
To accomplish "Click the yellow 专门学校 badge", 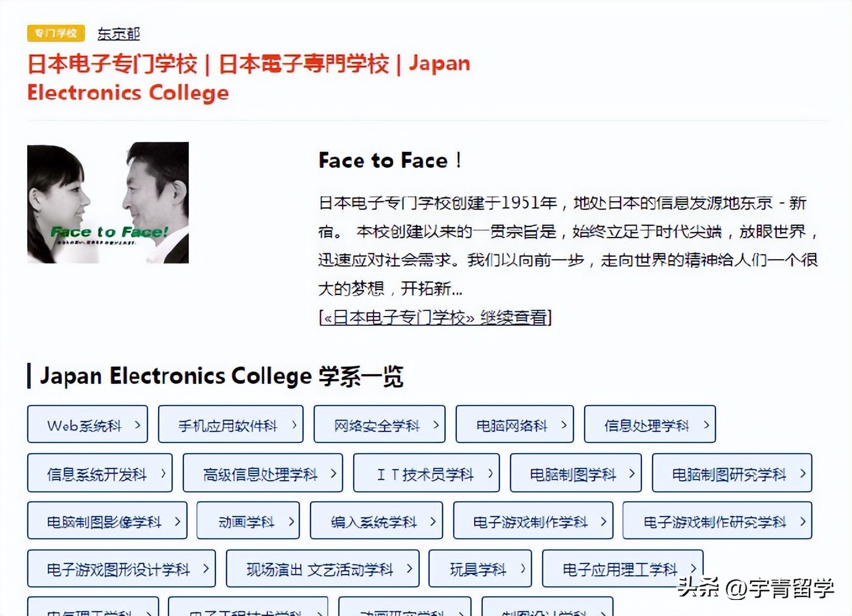I will pyautogui.click(x=56, y=33).
